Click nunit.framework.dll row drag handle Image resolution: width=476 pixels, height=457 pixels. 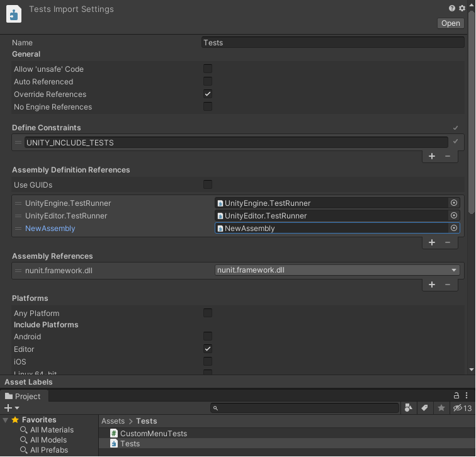point(18,271)
